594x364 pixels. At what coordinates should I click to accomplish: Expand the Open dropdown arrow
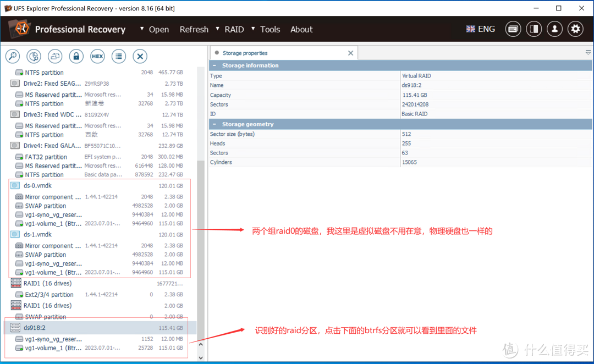tap(142, 29)
